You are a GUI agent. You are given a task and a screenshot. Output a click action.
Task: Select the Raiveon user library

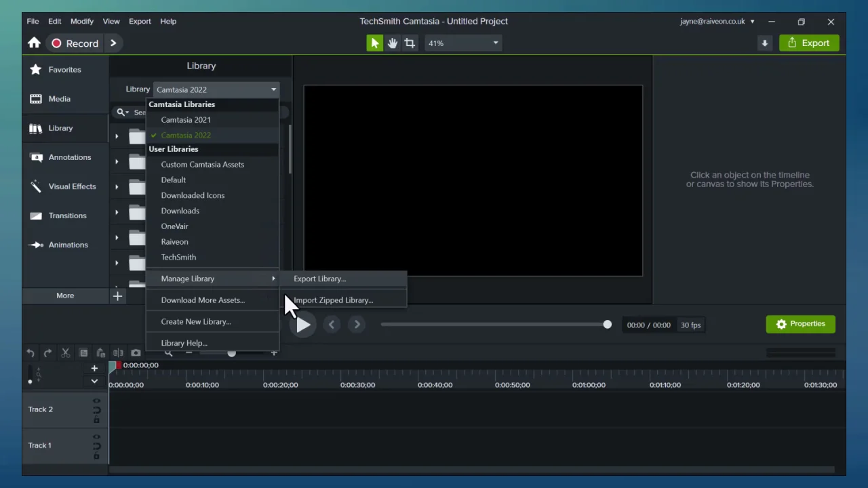pyautogui.click(x=212, y=241)
